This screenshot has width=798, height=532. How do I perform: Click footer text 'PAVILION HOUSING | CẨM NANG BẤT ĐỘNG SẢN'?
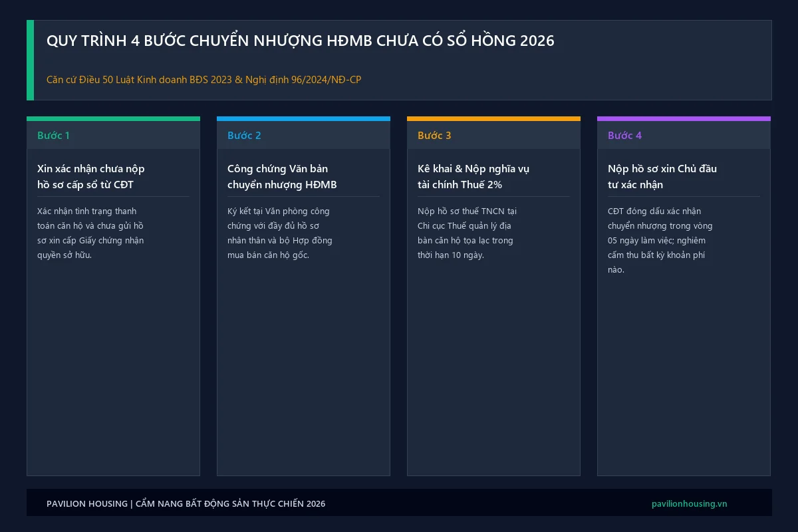pos(186,503)
